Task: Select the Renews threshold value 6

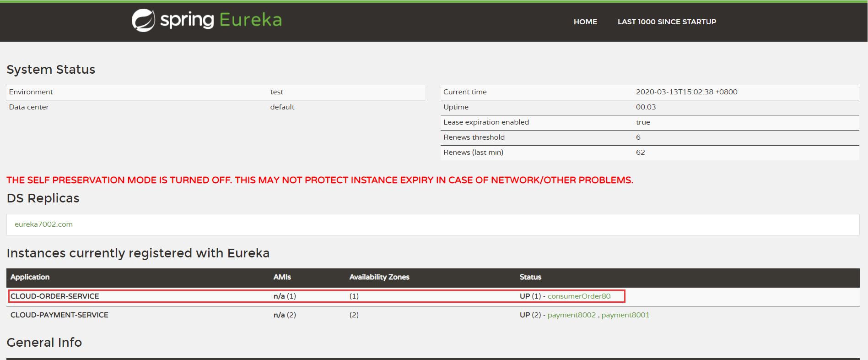Action: [638, 137]
